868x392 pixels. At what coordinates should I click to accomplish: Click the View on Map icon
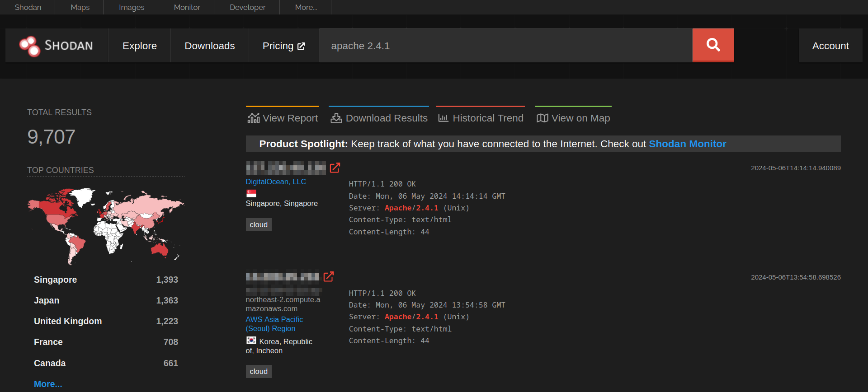[542, 118]
